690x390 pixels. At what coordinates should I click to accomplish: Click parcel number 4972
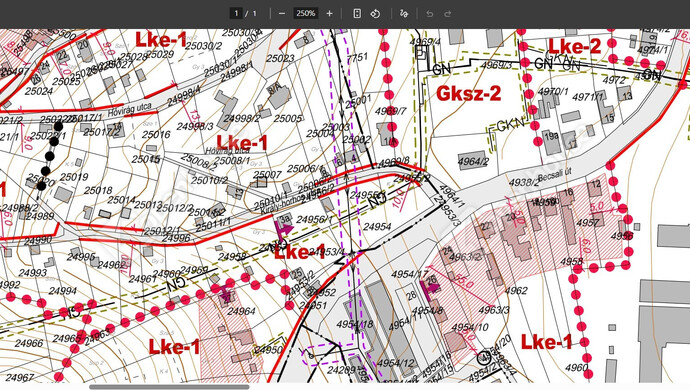pyautogui.click(x=614, y=80)
